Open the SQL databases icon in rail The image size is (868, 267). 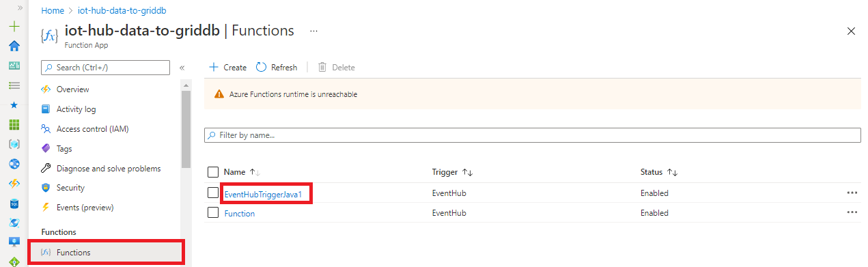[x=14, y=203]
